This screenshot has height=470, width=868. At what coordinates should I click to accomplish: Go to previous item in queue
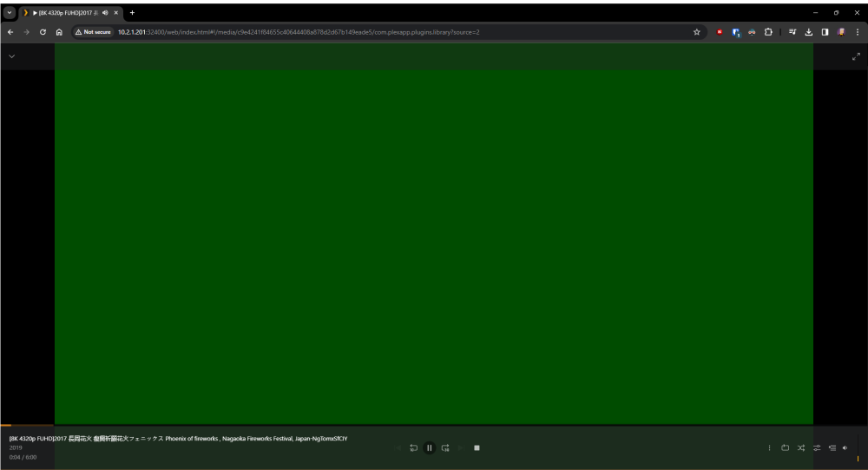[398, 447]
